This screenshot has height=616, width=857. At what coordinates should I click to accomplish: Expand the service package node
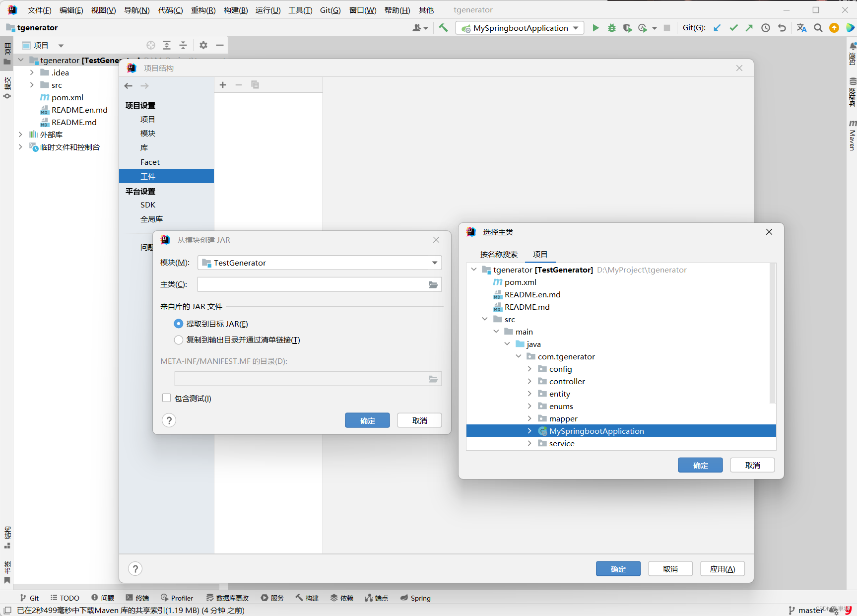529,443
